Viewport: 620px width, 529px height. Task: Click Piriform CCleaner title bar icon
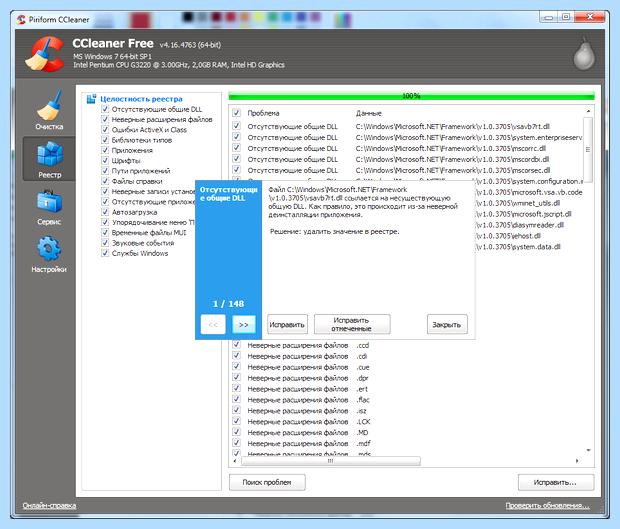(x=21, y=19)
